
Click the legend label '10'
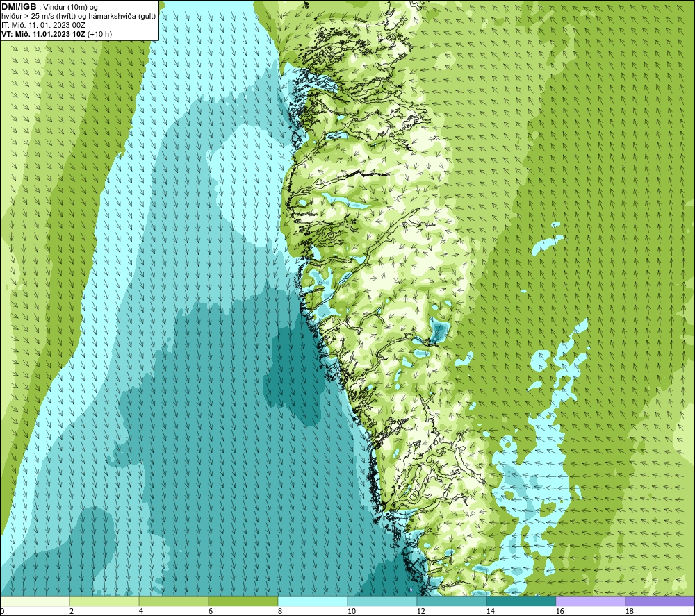click(x=352, y=611)
